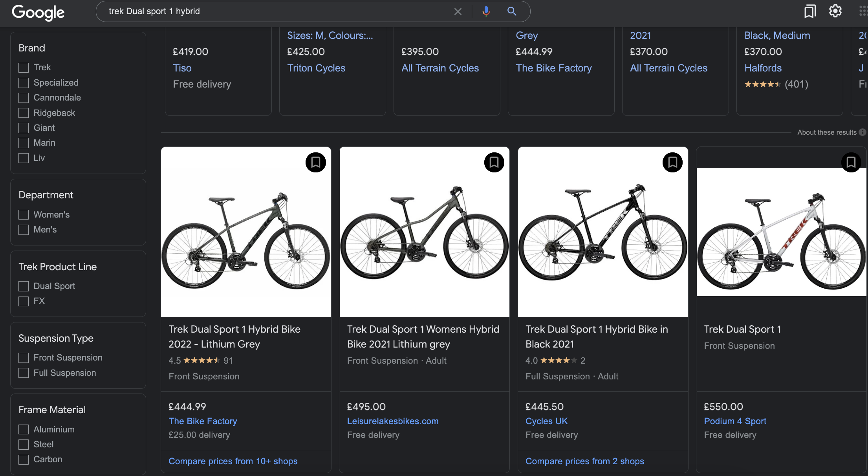Click the Google settings gear icon
The height and width of the screenshot is (476, 868).
pos(835,11)
